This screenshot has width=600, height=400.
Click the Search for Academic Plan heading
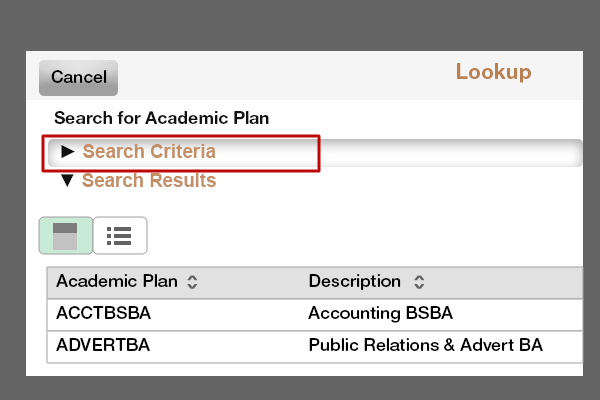(161, 118)
